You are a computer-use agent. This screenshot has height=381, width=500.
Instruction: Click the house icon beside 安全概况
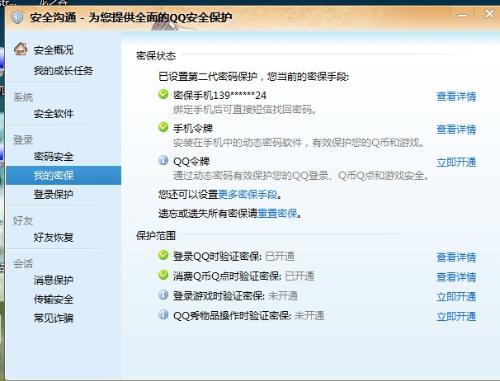coord(20,49)
